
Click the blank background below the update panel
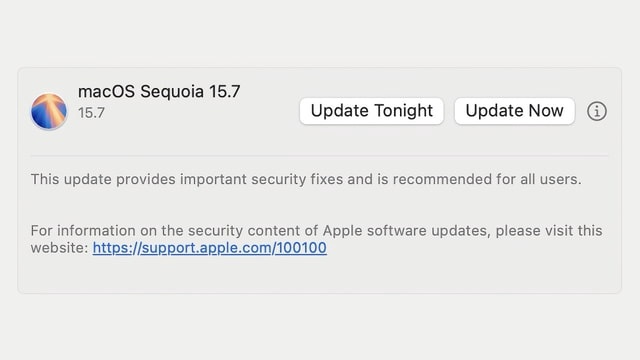[x=319, y=327]
